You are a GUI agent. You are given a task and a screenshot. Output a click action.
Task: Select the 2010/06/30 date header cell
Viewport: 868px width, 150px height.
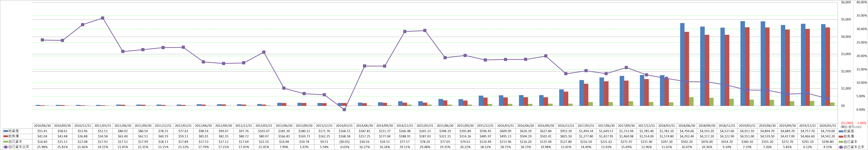point(43,125)
